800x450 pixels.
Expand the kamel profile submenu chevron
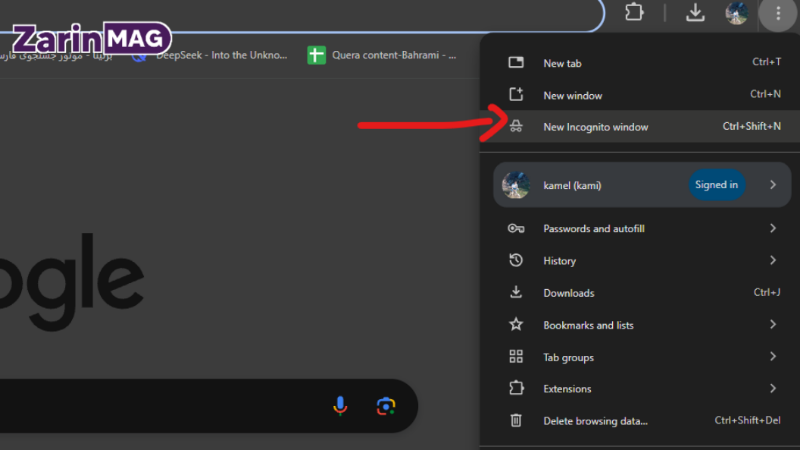pyautogui.click(x=773, y=185)
